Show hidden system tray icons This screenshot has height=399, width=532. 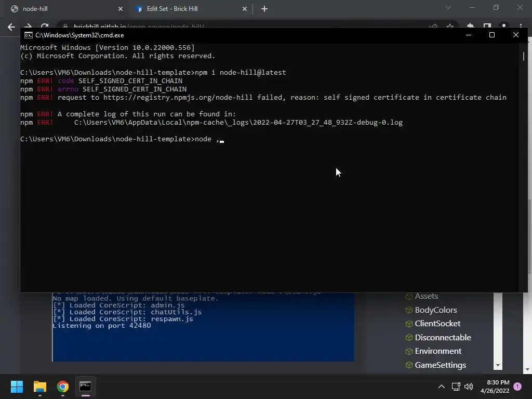coord(442,387)
